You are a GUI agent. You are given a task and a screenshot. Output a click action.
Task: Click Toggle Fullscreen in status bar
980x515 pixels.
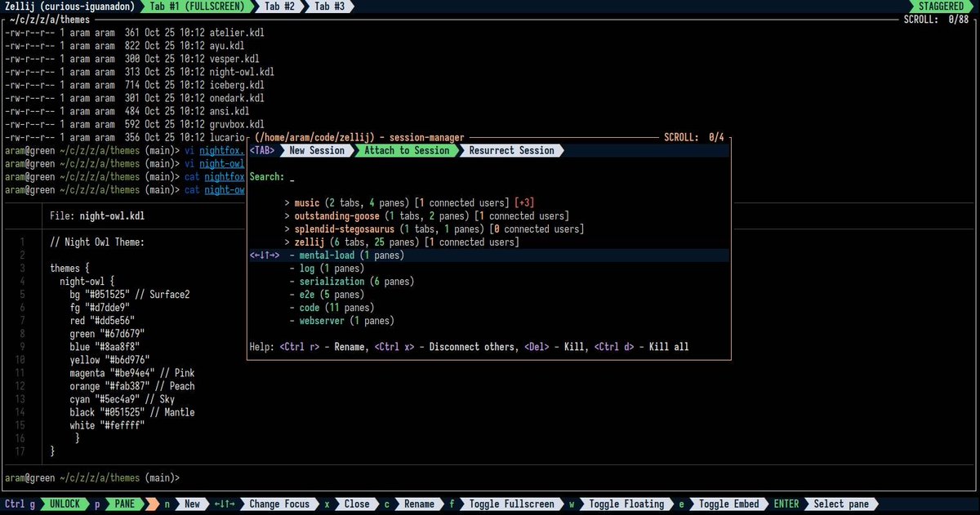(510, 504)
